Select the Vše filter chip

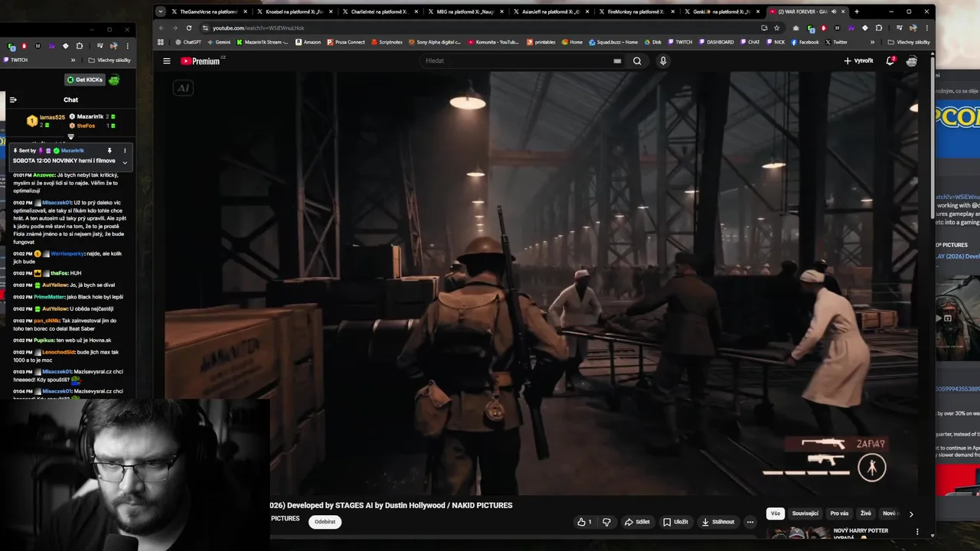pos(776,514)
